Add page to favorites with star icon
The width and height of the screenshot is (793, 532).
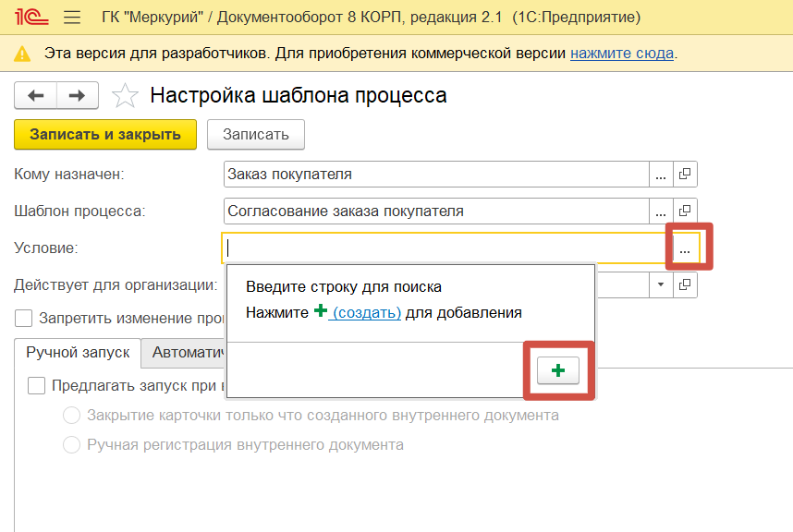pos(125,95)
